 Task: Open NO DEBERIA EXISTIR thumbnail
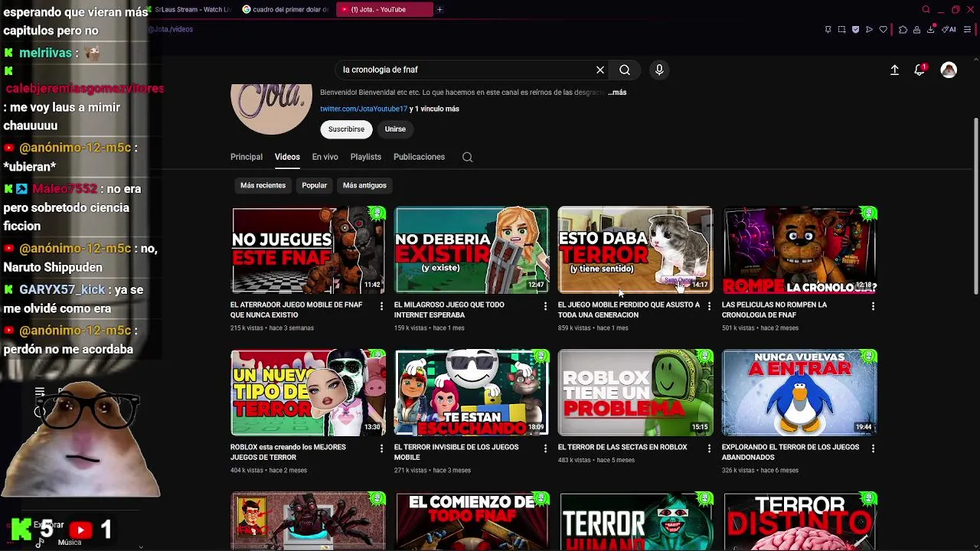tap(472, 250)
